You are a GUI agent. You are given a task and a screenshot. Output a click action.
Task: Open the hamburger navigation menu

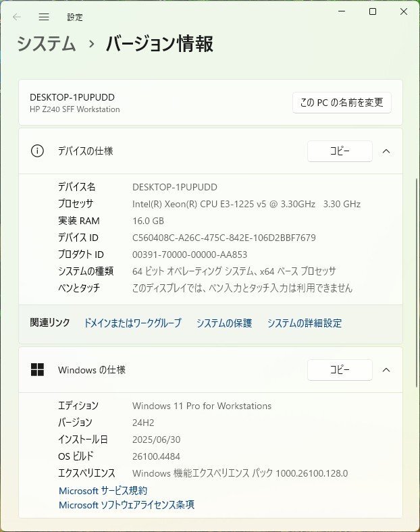44,17
